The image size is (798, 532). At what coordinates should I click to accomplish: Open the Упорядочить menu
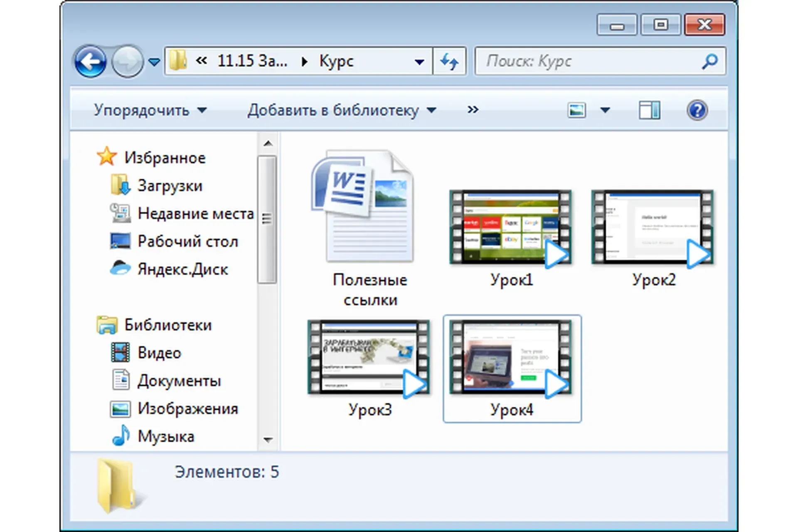tap(150, 110)
